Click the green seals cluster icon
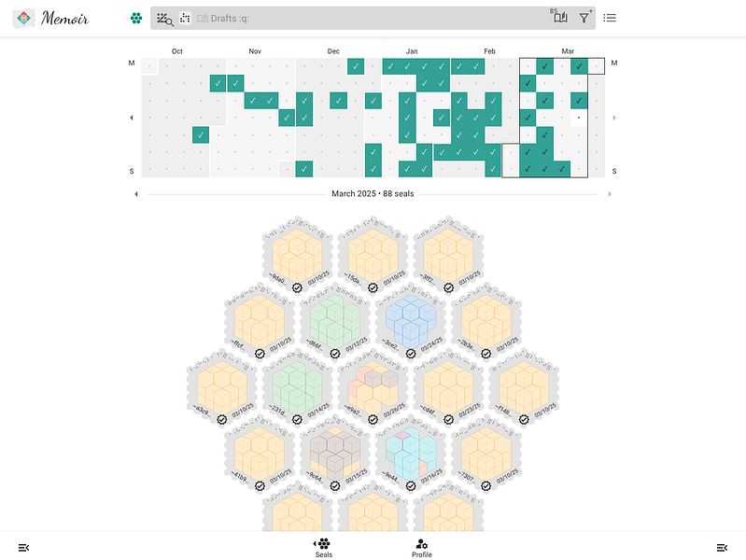This screenshot has width=746, height=560. pos(136,18)
